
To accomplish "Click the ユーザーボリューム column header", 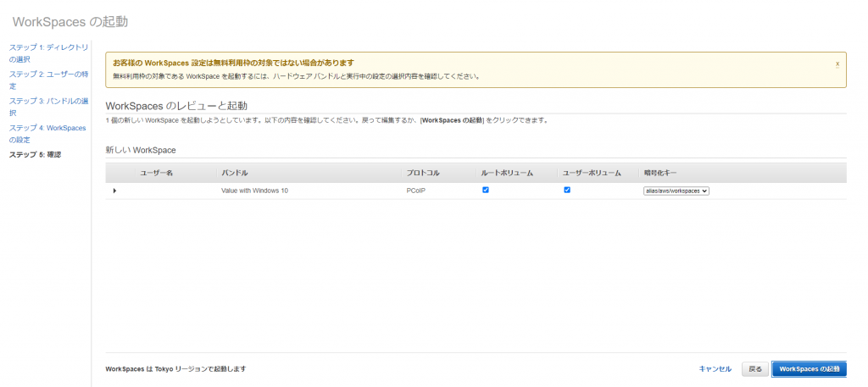I will (592, 173).
